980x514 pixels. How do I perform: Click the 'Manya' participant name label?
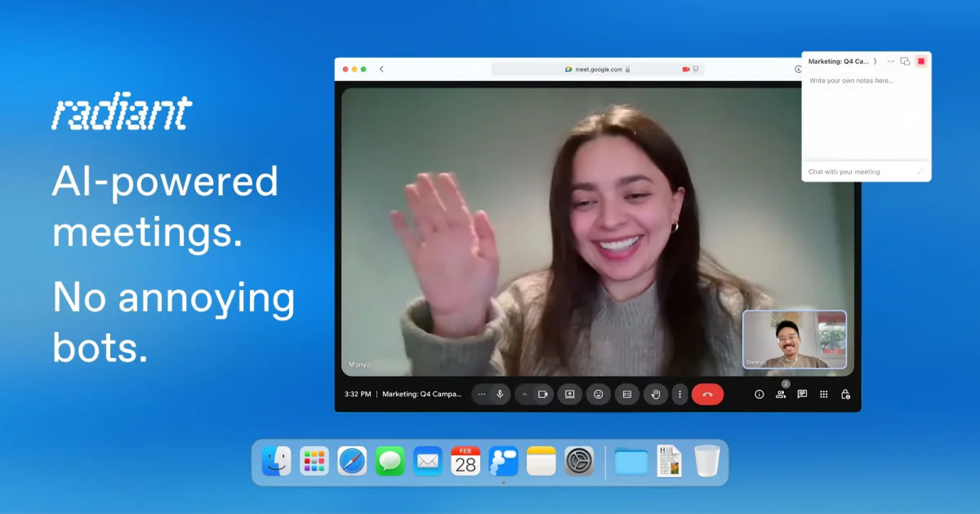[359, 364]
